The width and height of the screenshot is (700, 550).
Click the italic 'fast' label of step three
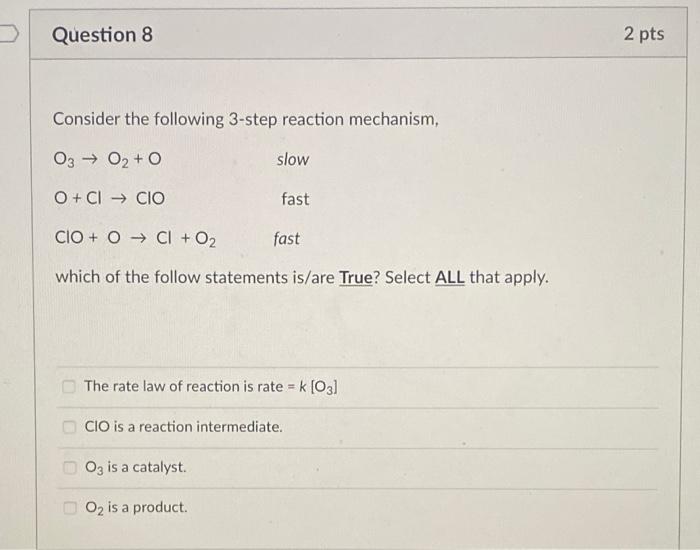coord(287,238)
